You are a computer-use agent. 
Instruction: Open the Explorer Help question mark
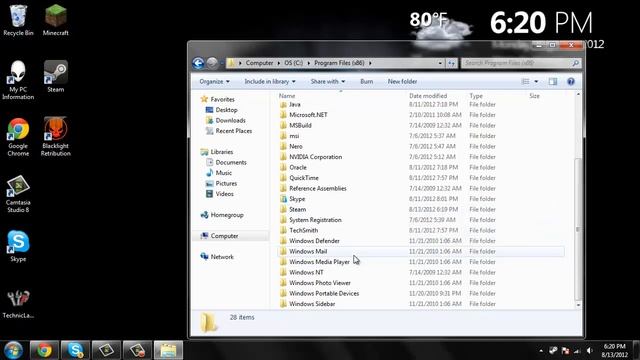[x=571, y=82]
